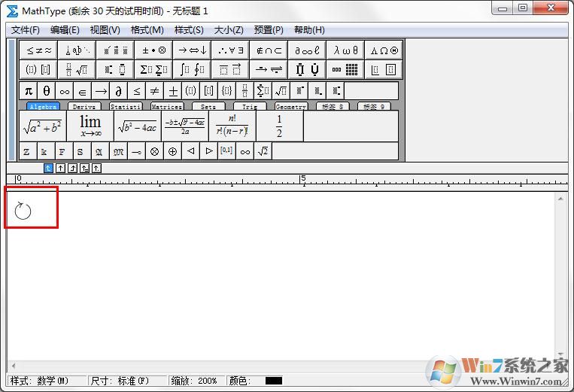Click the 缩放: 200% zoom status field

click(197, 381)
